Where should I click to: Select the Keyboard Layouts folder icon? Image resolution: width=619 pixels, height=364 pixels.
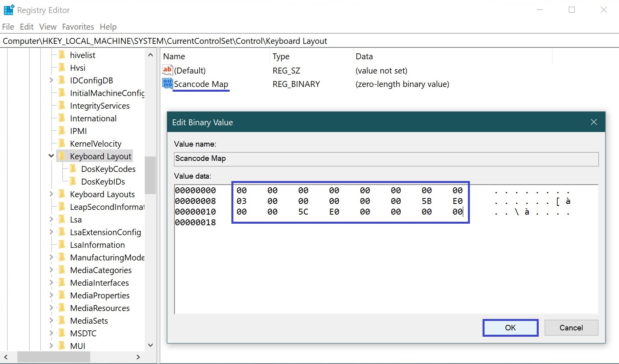(62, 194)
